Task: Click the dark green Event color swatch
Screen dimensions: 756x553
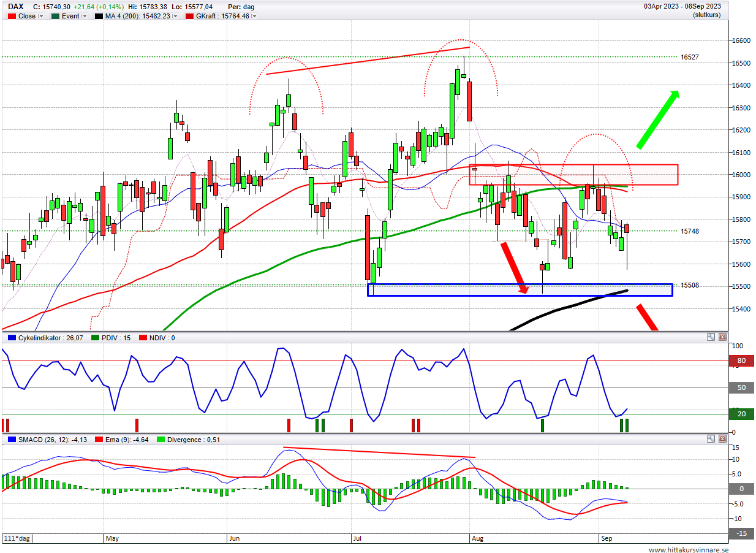Action: pyautogui.click(x=55, y=17)
